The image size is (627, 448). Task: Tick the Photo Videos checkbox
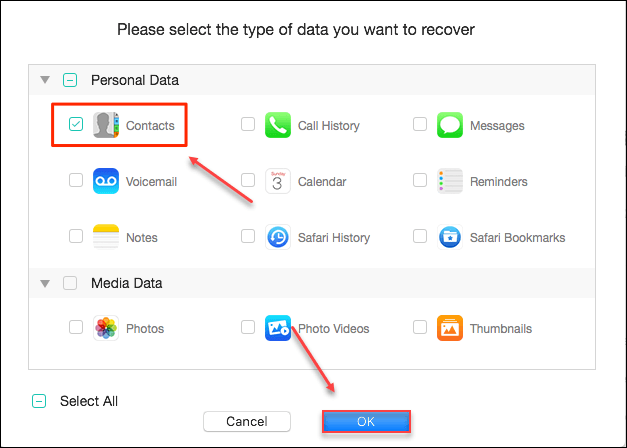248,327
